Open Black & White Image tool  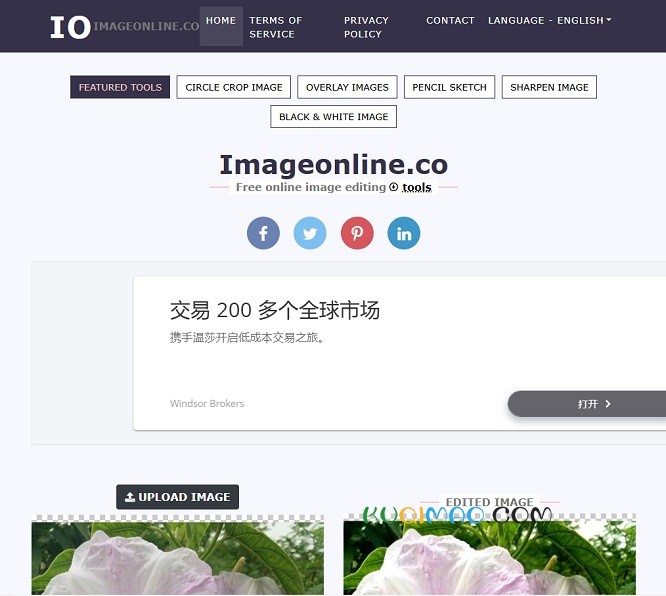(x=333, y=116)
